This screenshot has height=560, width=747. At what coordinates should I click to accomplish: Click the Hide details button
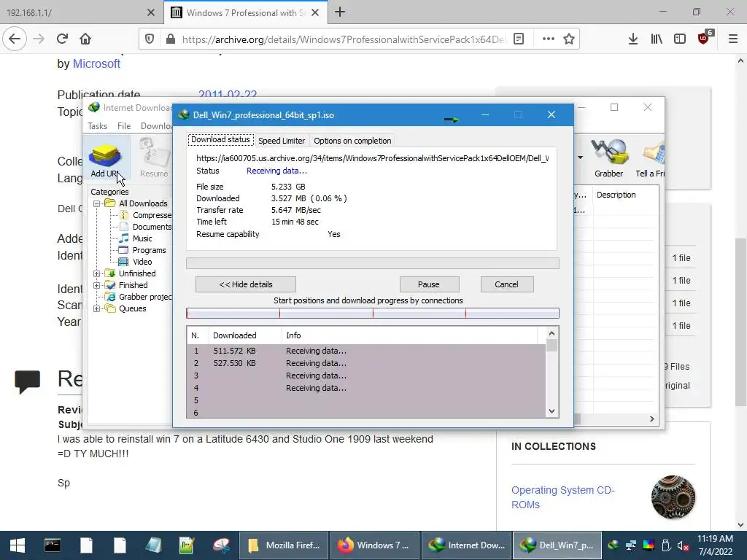tap(246, 284)
